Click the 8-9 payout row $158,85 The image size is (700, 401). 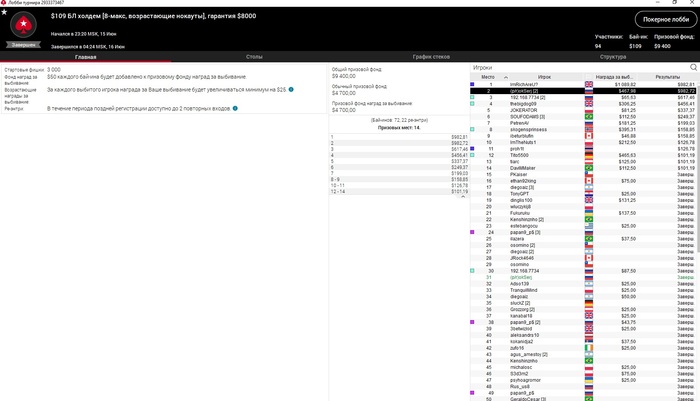click(399, 180)
